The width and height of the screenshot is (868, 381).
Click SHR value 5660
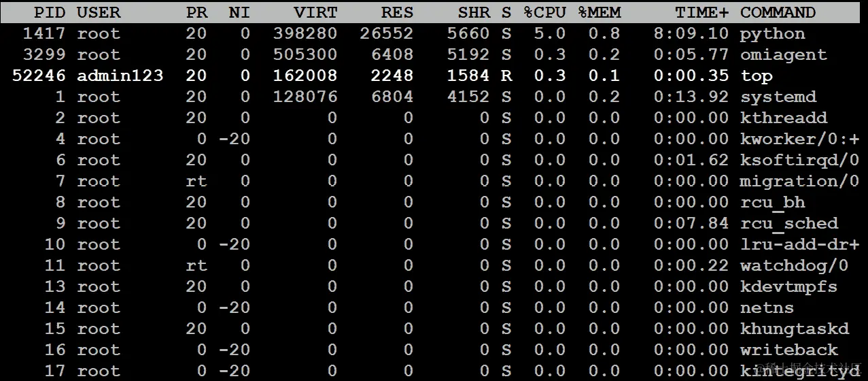468,34
